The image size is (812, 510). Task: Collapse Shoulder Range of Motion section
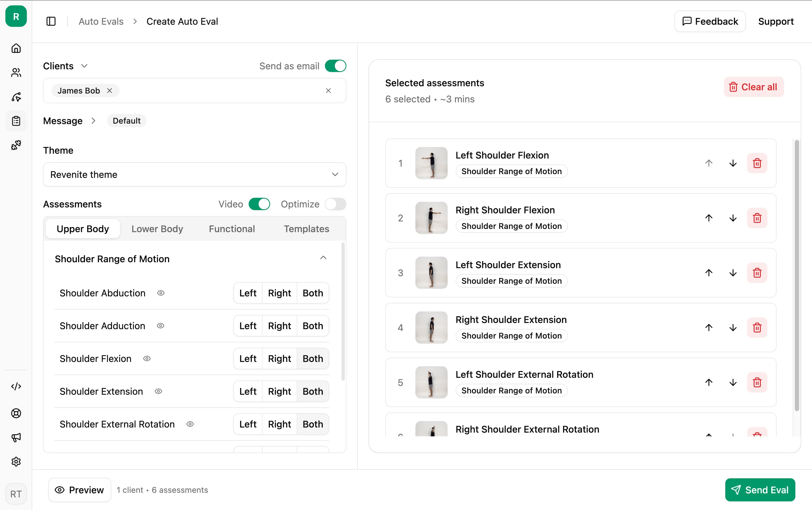pyautogui.click(x=323, y=258)
